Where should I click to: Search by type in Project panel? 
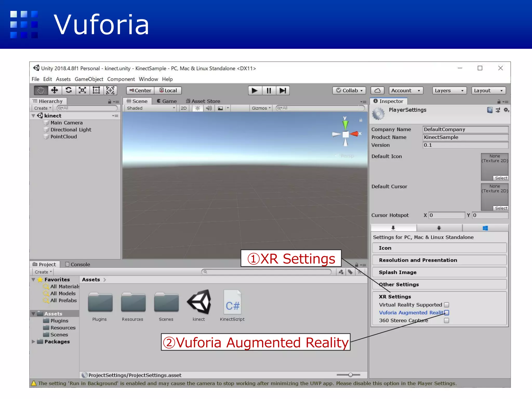341,272
